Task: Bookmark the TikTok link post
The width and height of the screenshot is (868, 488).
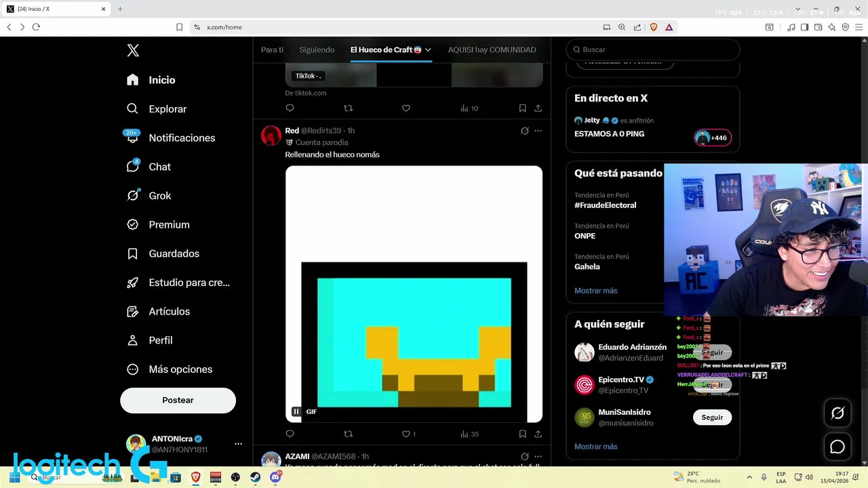Action: tap(522, 108)
